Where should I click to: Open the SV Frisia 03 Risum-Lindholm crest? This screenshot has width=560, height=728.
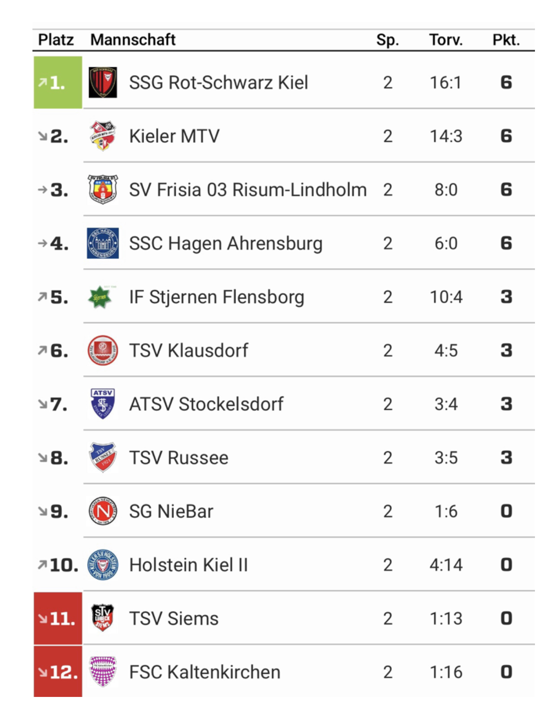pyautogui.click(x=102, y=190)
